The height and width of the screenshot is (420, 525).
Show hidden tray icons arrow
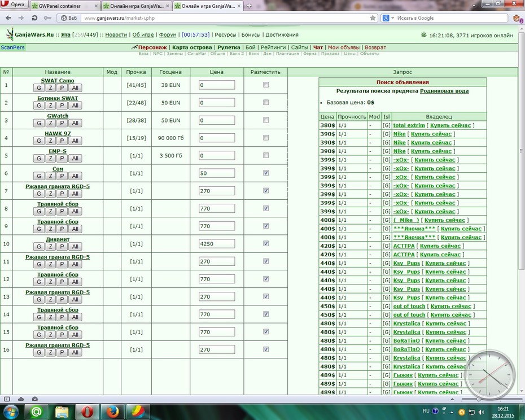tap(452, 412)
